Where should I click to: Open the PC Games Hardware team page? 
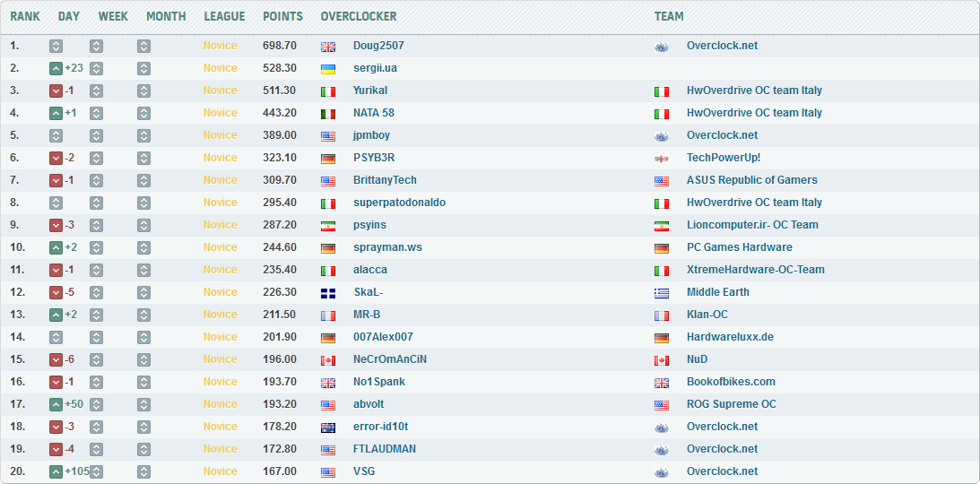coord(739,247)
